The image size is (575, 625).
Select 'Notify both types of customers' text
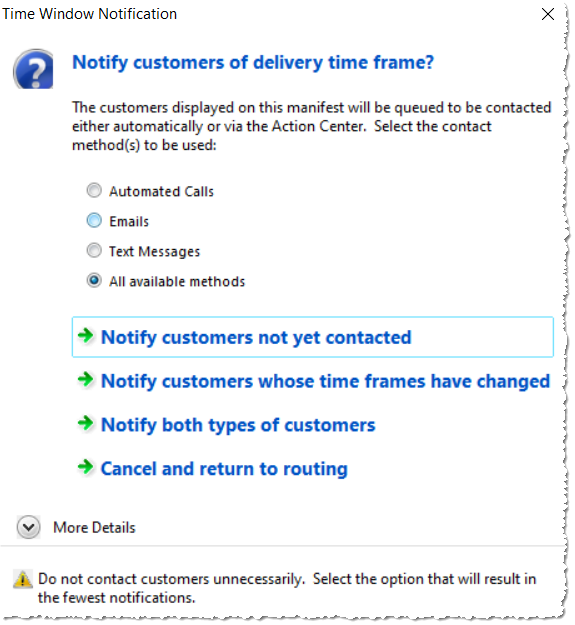(238, 425)
